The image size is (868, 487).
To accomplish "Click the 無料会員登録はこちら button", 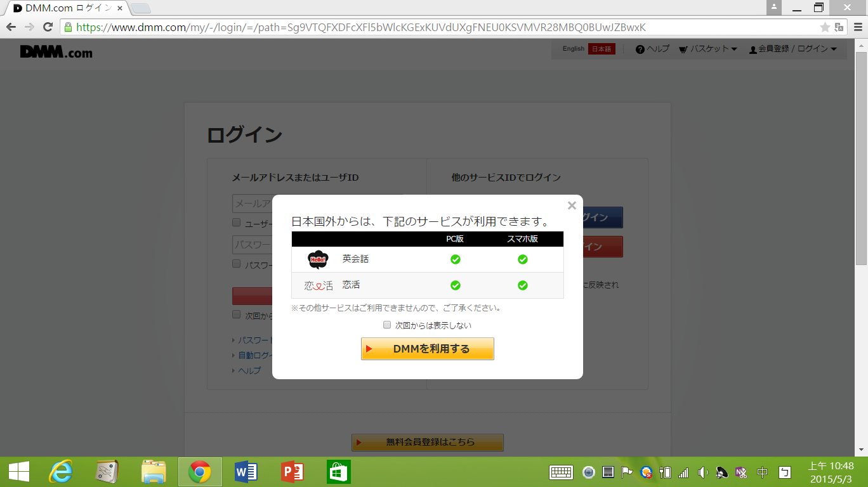I will pos(428,442).
